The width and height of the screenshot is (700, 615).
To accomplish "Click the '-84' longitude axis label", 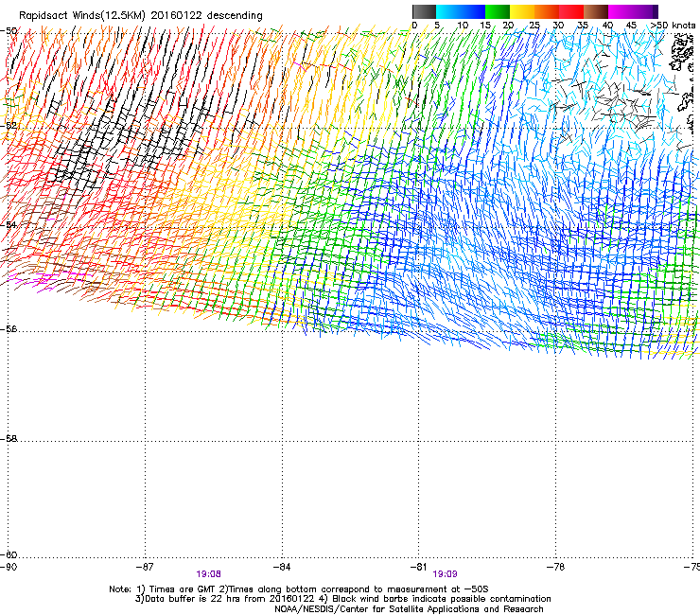I will 282,567.
